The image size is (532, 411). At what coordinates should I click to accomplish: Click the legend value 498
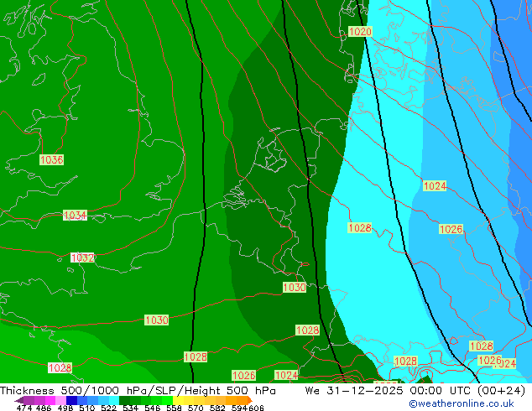pyautogui.click(x=65, y=408)
